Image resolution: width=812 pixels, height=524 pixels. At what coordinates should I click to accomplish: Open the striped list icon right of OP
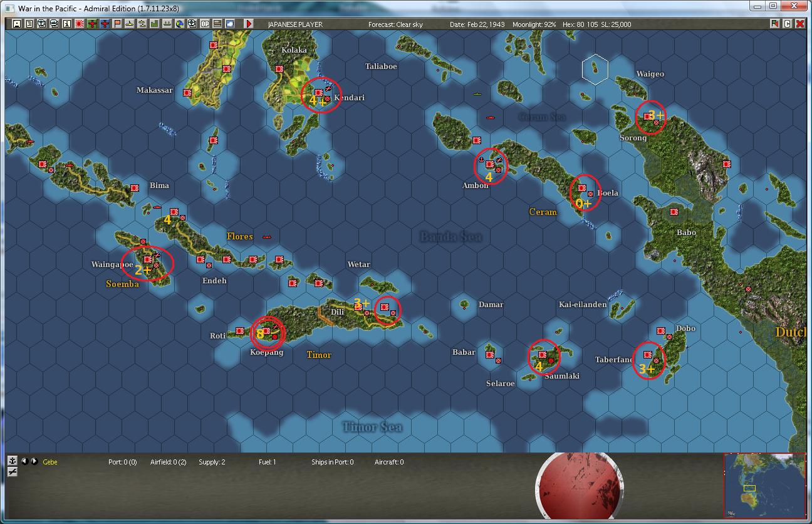(217, 24)
